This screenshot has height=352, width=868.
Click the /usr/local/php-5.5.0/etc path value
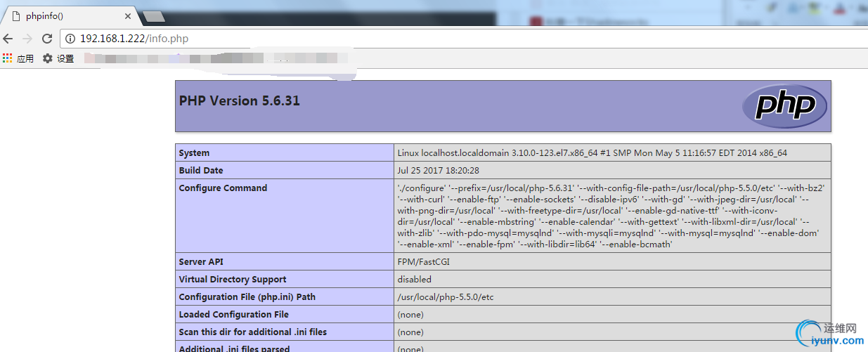coord(446,296)
